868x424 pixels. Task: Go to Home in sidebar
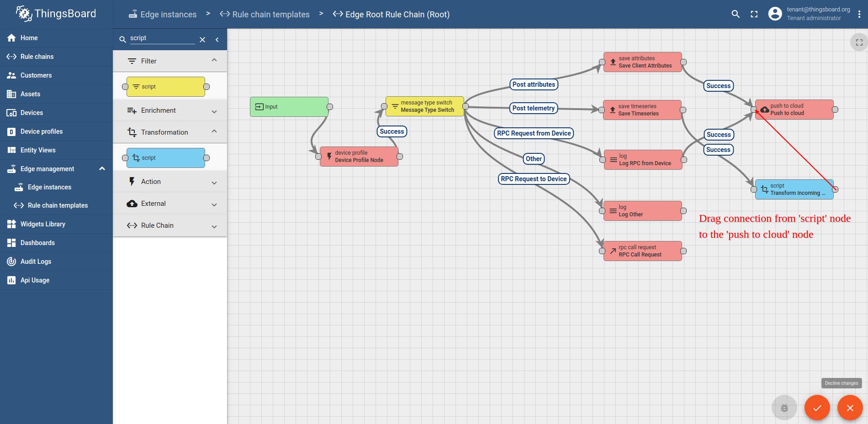[x=56, y=38]
